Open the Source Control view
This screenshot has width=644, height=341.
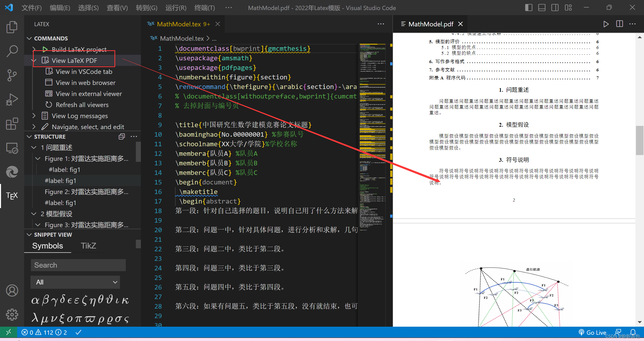pos(12,75)
